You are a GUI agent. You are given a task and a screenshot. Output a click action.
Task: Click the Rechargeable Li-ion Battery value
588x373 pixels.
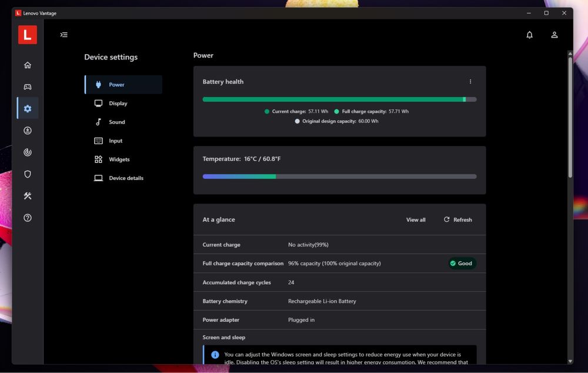click(x=322, y=301)
